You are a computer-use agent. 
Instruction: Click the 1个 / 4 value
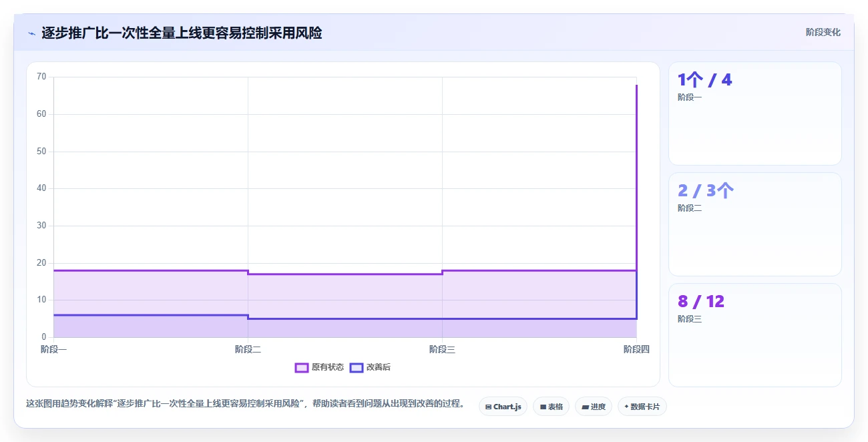pos(705,80)
